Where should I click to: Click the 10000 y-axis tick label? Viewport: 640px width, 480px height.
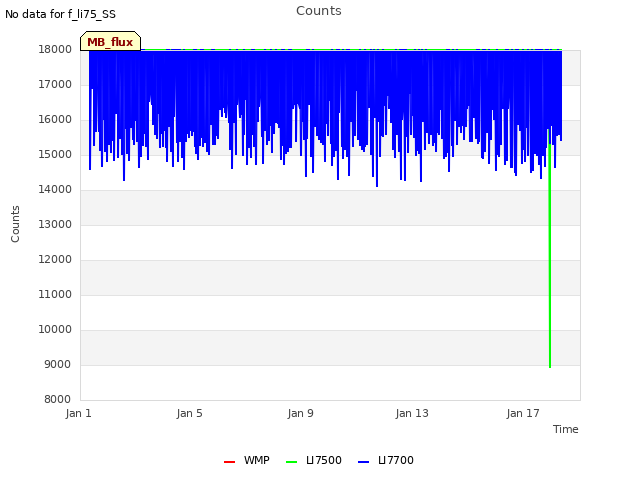(55, 329)
